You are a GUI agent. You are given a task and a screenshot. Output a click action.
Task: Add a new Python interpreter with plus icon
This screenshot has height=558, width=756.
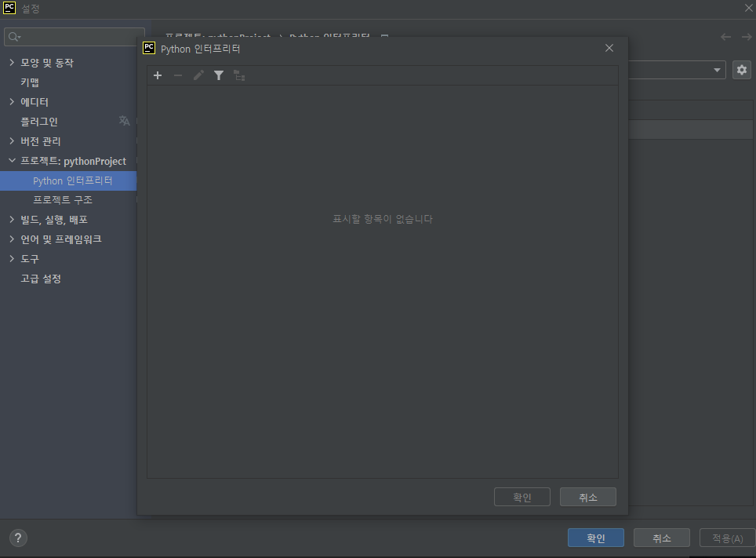click(x=158, y=75)
